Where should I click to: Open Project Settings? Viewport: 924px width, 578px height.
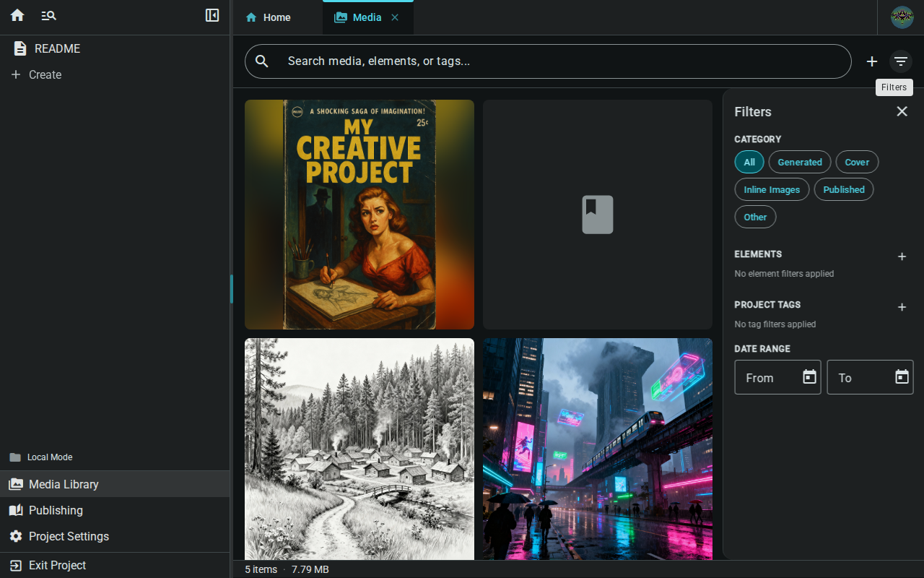115,536
